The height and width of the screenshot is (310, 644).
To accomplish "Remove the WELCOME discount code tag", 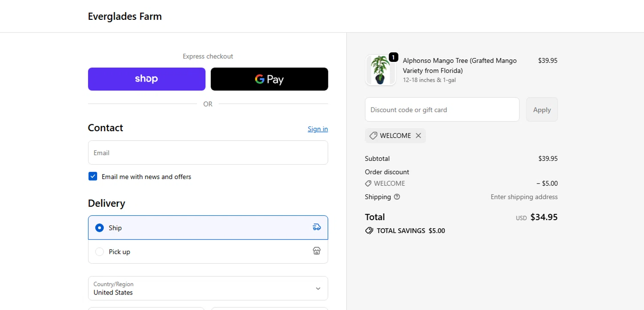I will pos(419,135).
